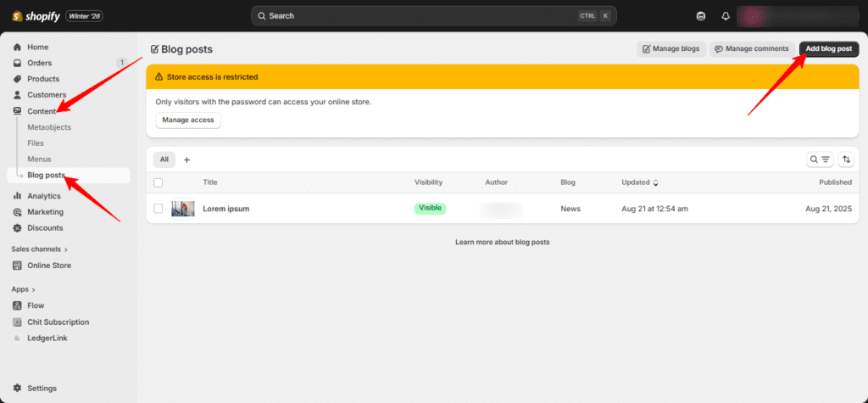Open LedgerLink app in sidebar
The height and width of the screenshot is (403, 868).
click(47, 338)
